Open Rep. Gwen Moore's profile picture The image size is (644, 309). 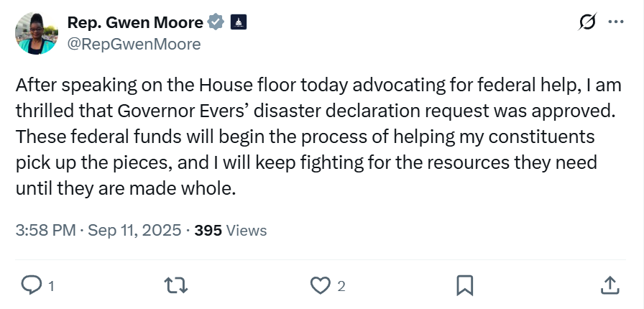pos(37,33)
